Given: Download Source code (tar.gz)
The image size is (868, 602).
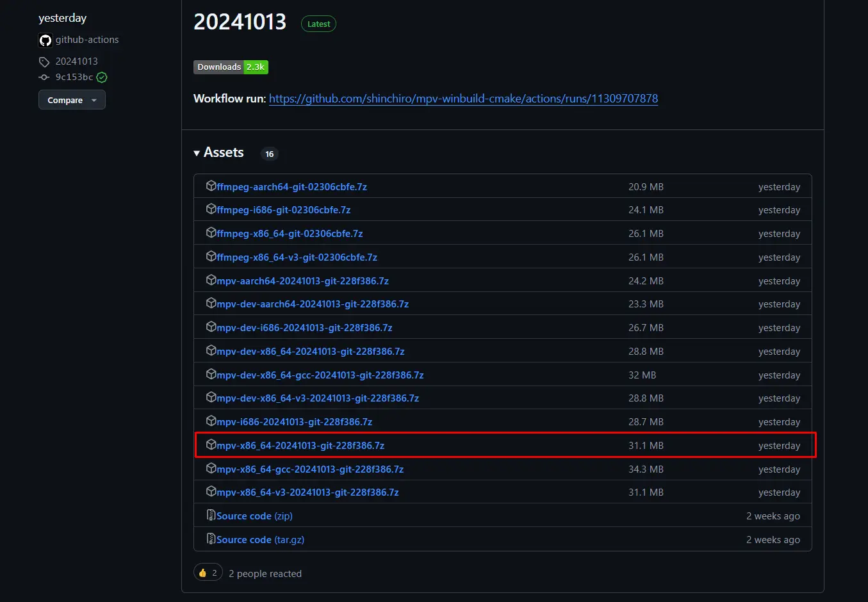Looking at the screenshot, I should 260,540.
